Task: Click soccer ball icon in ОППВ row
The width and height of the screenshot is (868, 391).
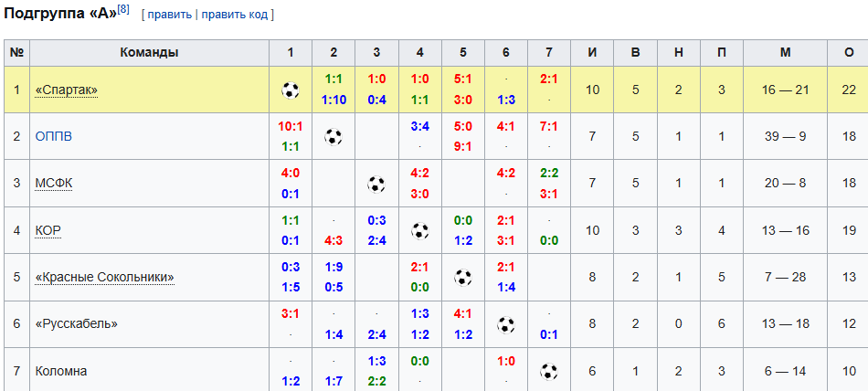Action: click(333, 137)
